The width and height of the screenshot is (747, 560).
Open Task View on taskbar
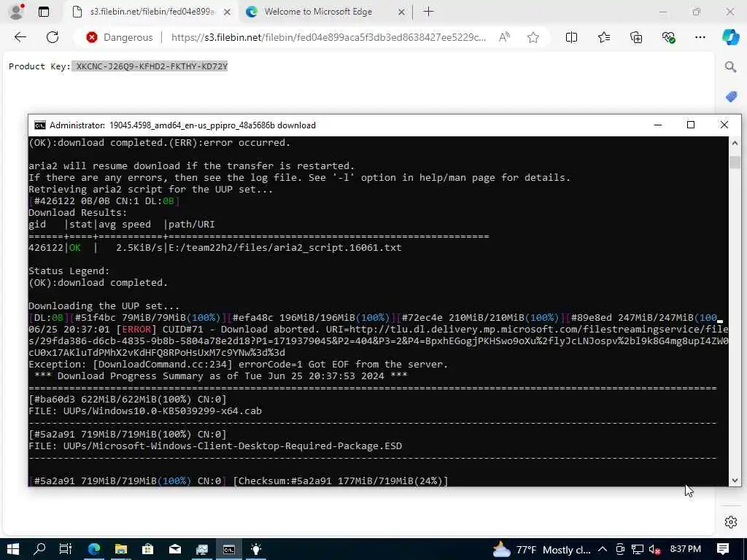tap(66, 550)
